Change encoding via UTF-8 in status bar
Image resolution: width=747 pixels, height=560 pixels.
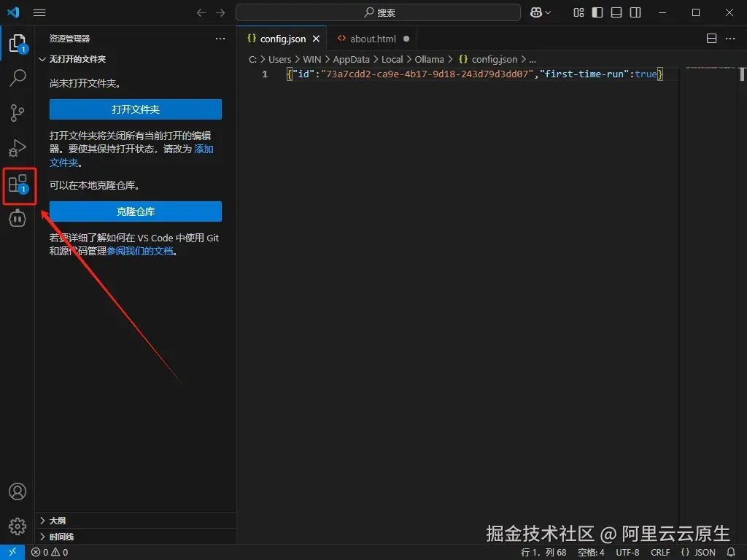(x=627, y=553)
